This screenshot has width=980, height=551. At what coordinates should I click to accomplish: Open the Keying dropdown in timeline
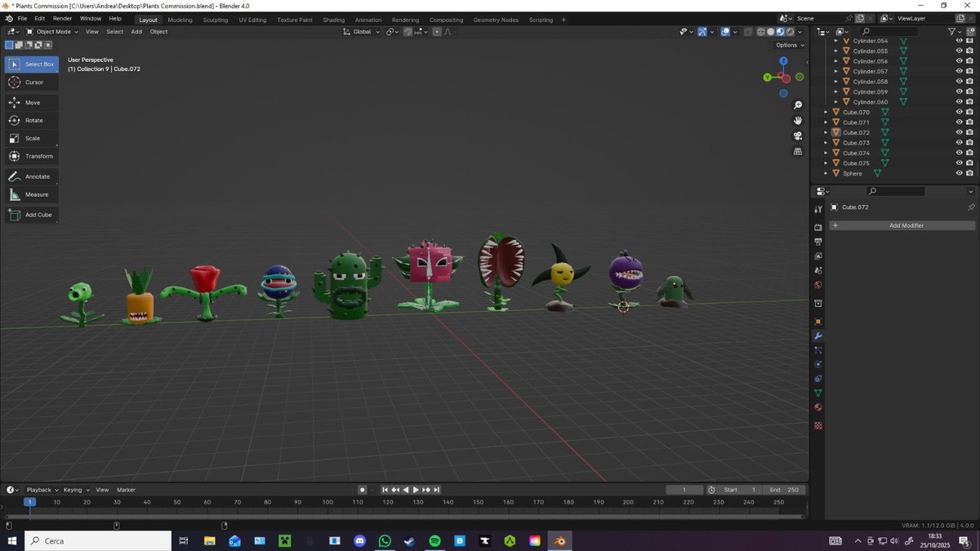click(x=75, y=490)
